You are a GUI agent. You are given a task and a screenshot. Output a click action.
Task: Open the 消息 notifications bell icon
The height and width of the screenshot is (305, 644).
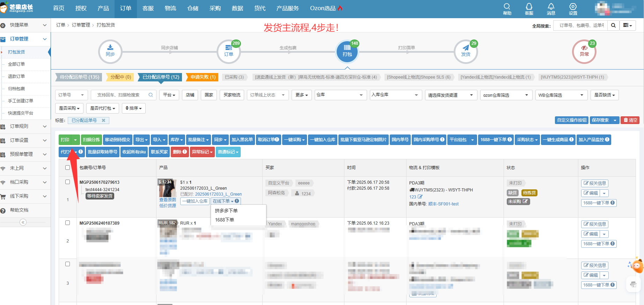click(x=551, y=9)
